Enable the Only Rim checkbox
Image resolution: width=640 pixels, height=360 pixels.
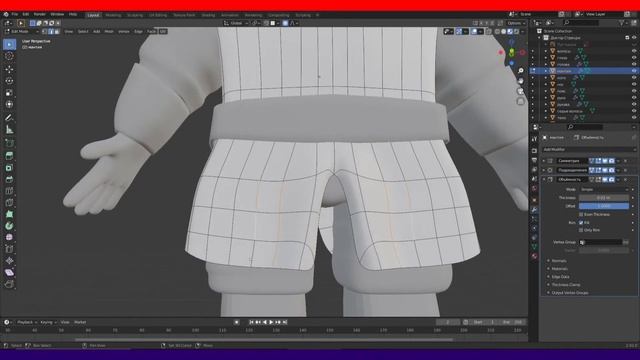(x=581, y=230)
